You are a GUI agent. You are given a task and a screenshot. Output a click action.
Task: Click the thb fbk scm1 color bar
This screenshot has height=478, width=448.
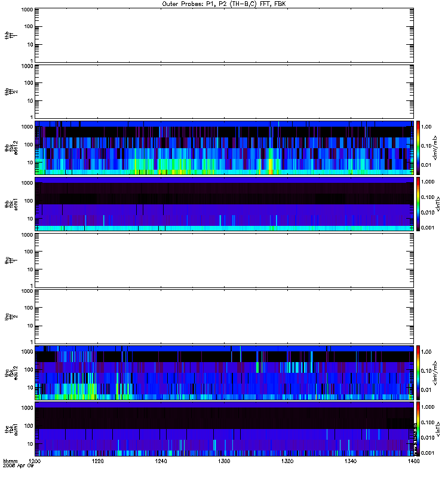point(418,204)
